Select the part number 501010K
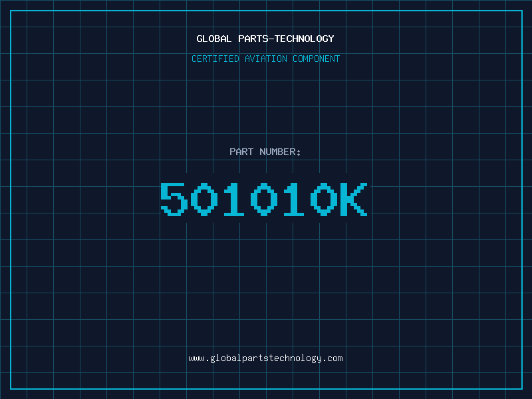The height and width of the screenshot is (399, 532). click(263, 199)
